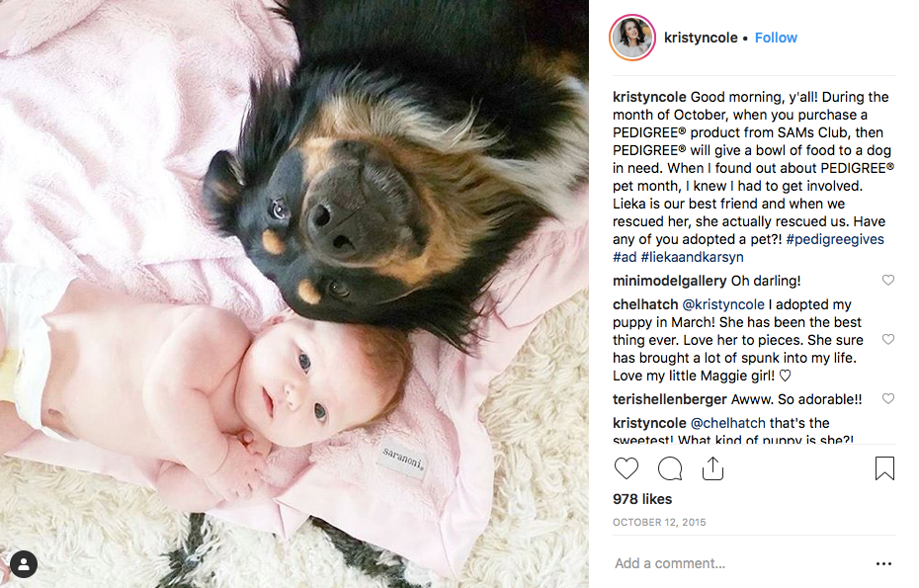
Task: Open the #liekaandkarsyn hashtag
Action: point(692,257)
